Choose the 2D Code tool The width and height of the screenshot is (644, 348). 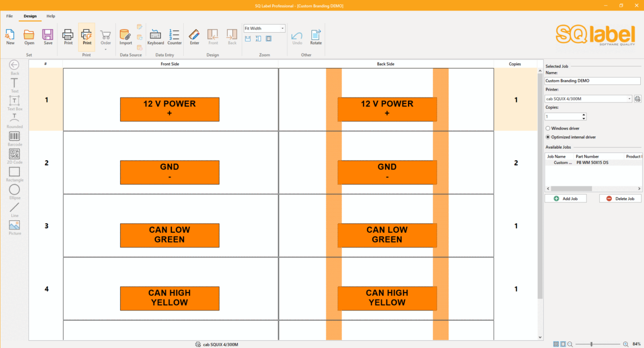coord(15,156)
